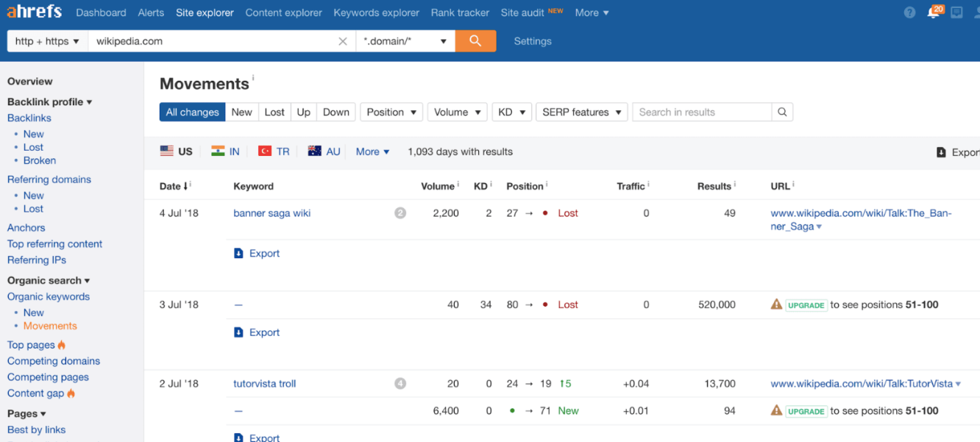Click the Ahrefs logo

click(x=35, y=12)
